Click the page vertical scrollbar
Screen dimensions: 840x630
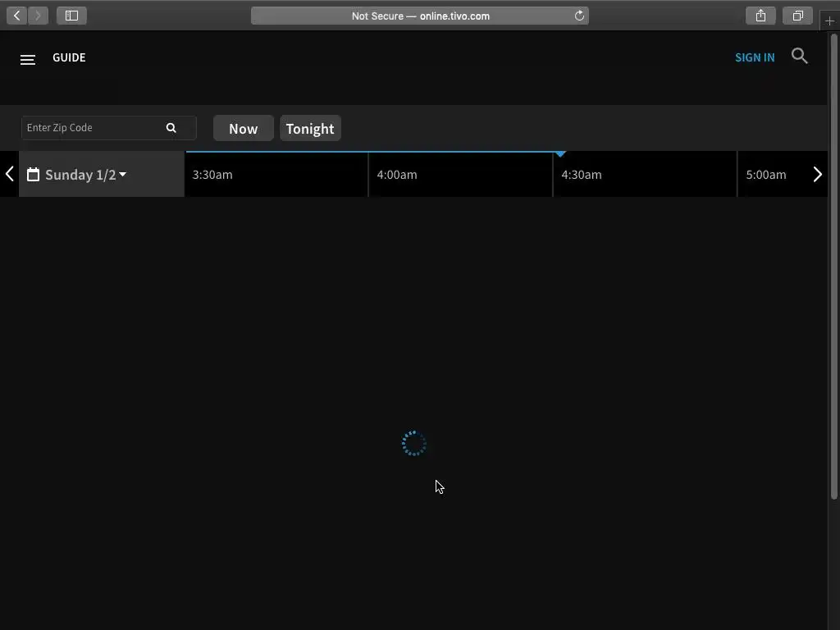point(833,267)
